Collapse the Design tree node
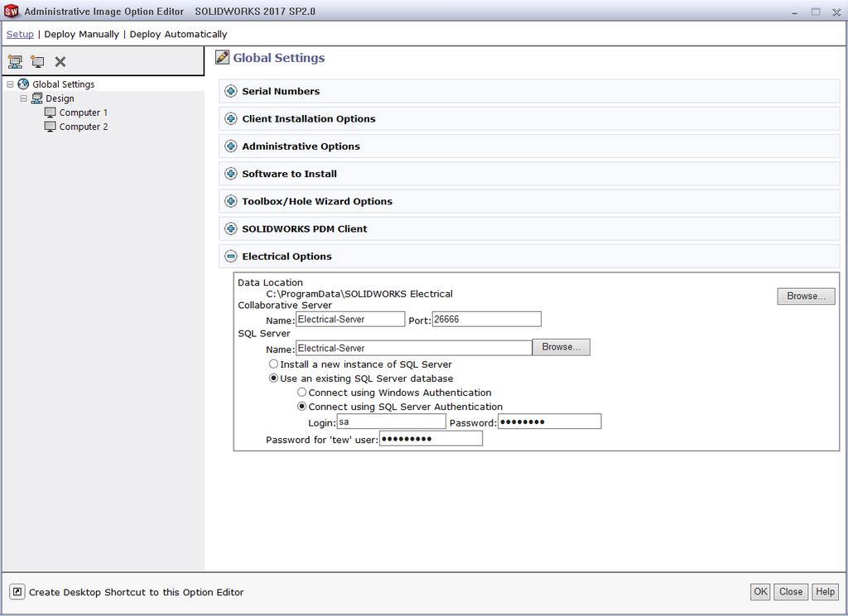Screen dimensions: 848x616 pos(23,99)
